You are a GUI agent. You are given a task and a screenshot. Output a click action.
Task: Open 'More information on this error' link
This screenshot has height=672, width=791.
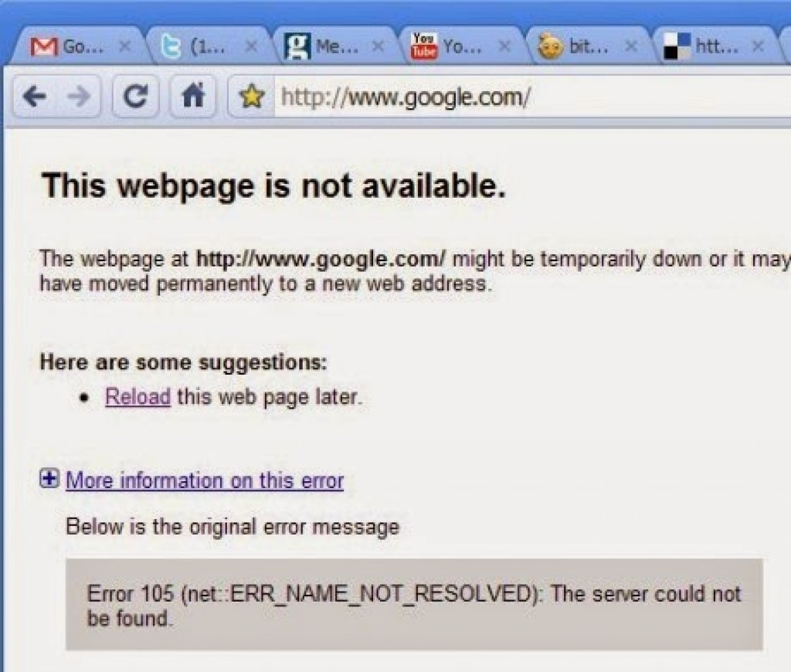coord(205,480)
